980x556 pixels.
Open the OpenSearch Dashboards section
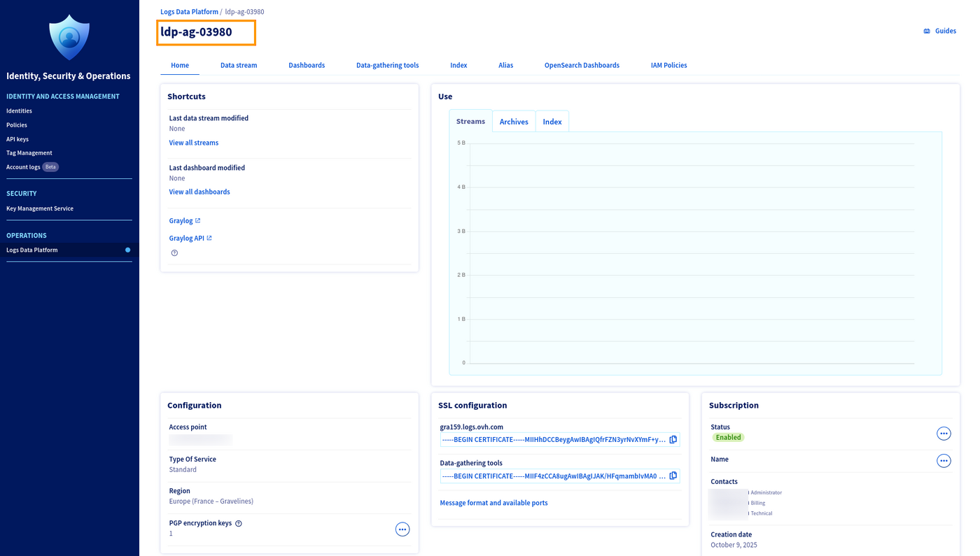582,64
